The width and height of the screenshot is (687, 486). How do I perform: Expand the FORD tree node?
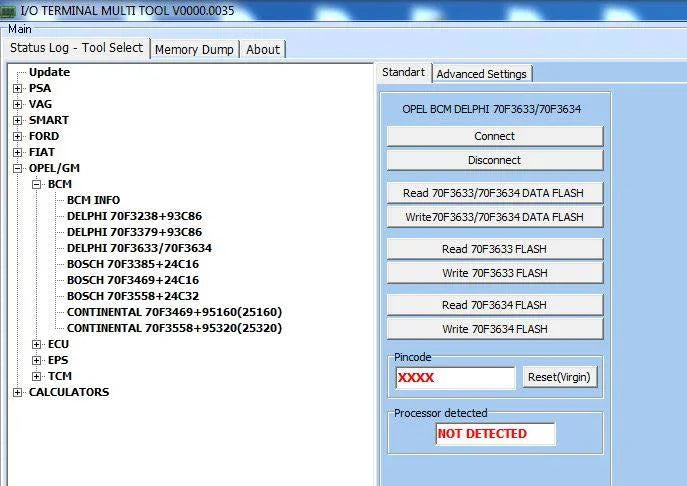pyautogui.click(x=17, y=136)
